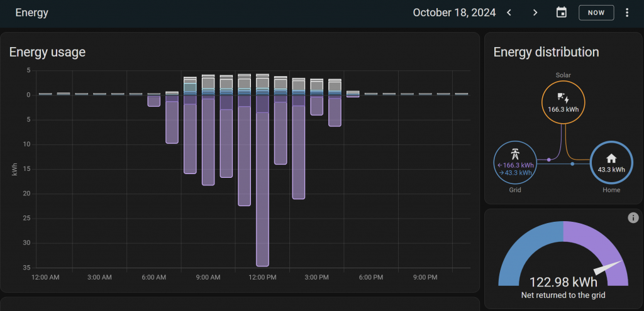644x311 pixels.
Task: Click the Energy distribution card heading
Action: (547, 52)
